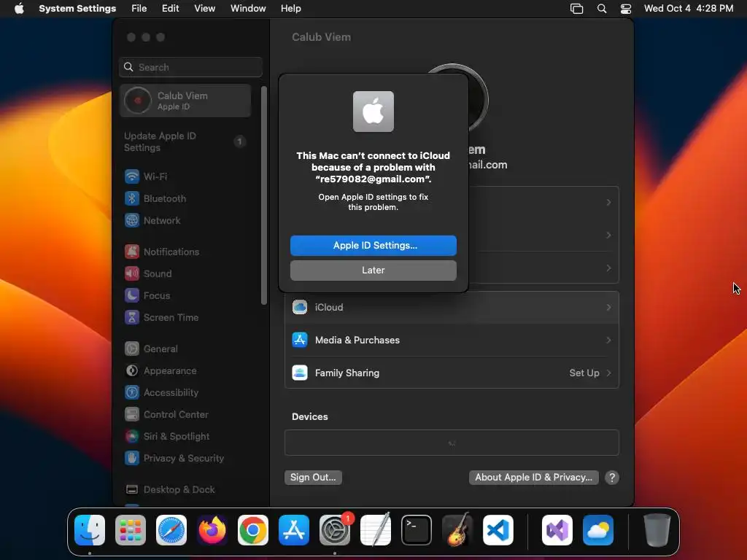Open the File menu
The width and height of the screenshot is (747, 560).
click(139, 9)
